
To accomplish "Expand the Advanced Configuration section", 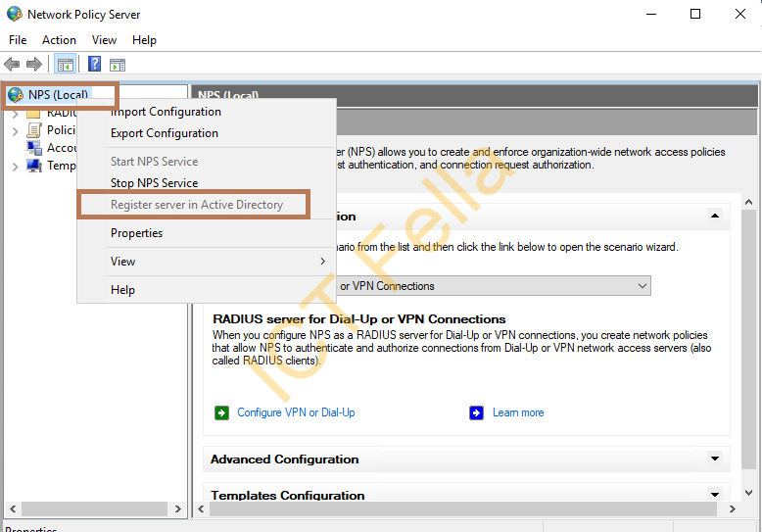I will point(715,459).
